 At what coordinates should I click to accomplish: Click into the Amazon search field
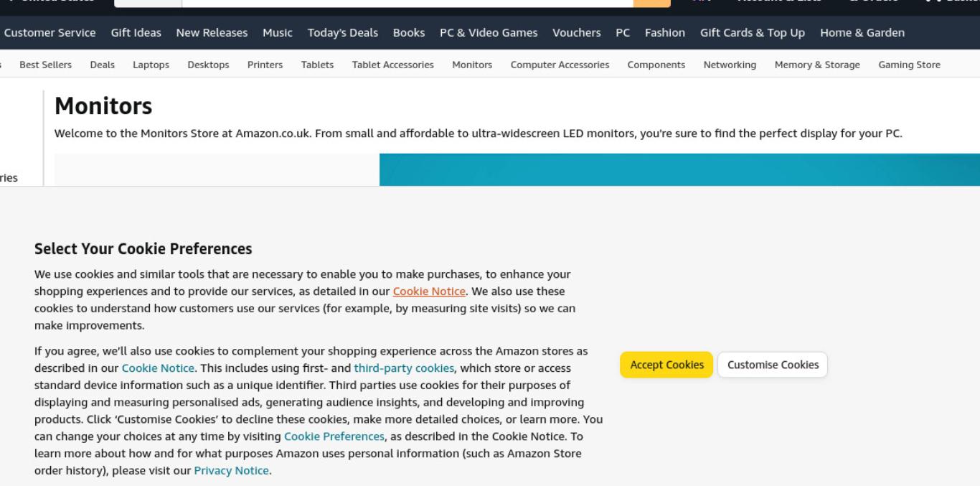coord(407,2)
